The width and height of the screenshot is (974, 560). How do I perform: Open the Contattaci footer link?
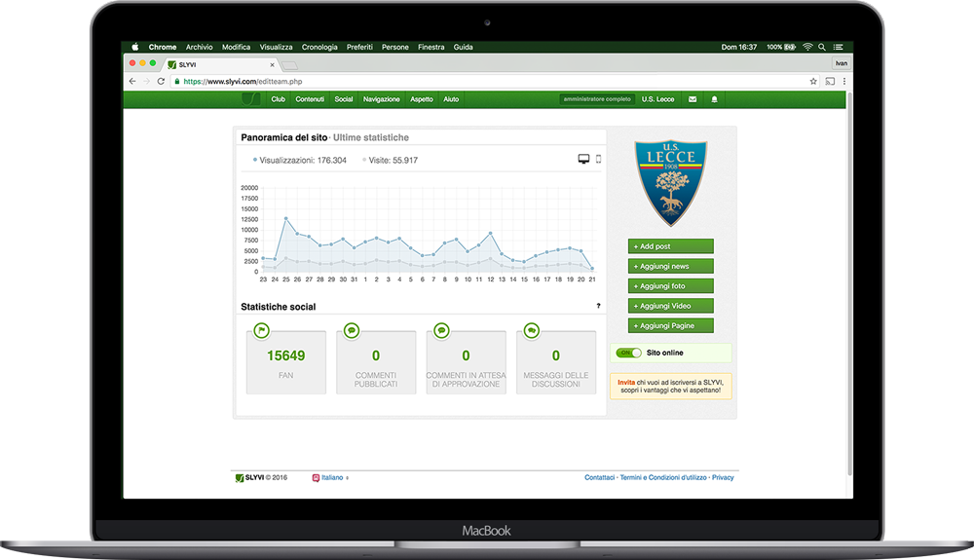(599, 477)
